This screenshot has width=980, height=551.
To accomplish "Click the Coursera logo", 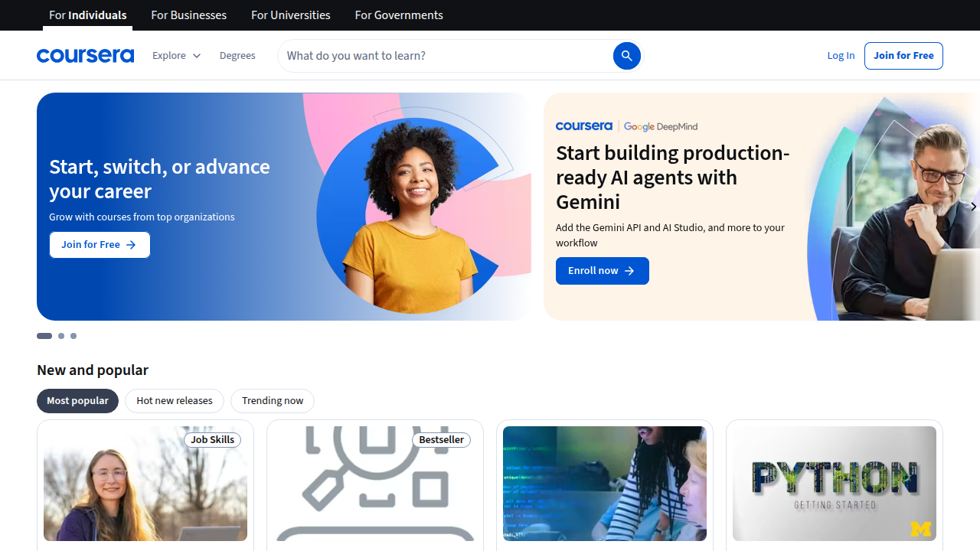I will click(x=85, y=55).
